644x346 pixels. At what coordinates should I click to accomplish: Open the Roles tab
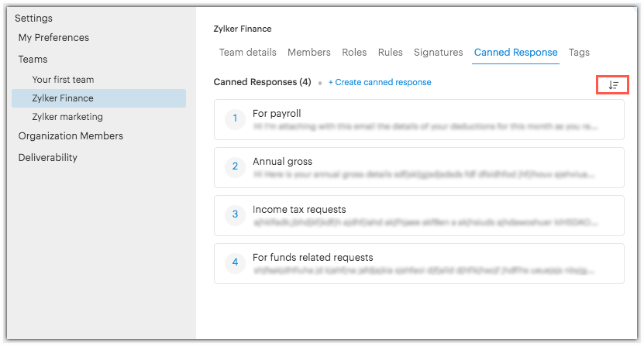(354, 53)
